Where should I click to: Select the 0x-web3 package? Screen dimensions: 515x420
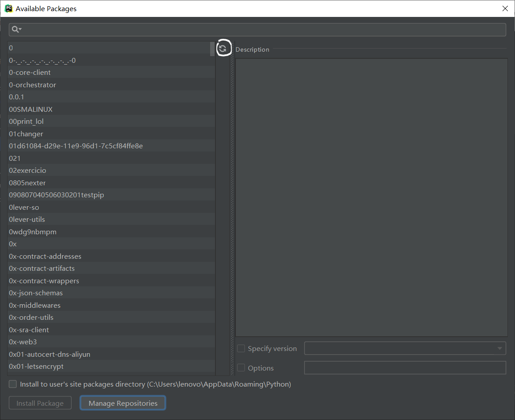[x=111, y=342]
